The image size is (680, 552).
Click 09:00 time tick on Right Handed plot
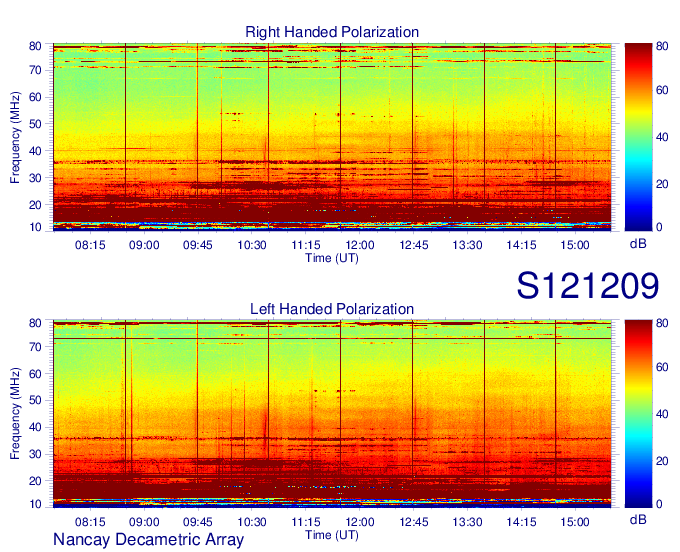pos(144,245)
